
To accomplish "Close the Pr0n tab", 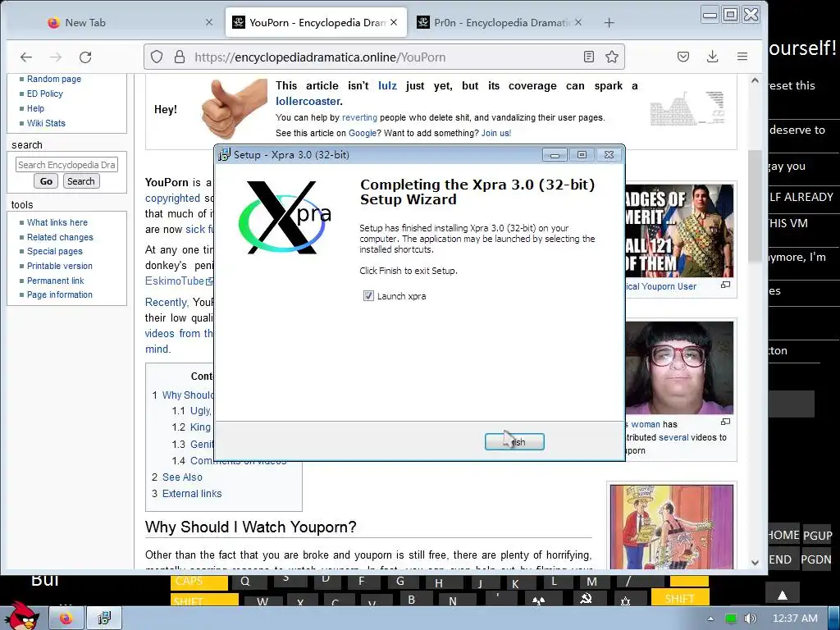I will (578, 22).
